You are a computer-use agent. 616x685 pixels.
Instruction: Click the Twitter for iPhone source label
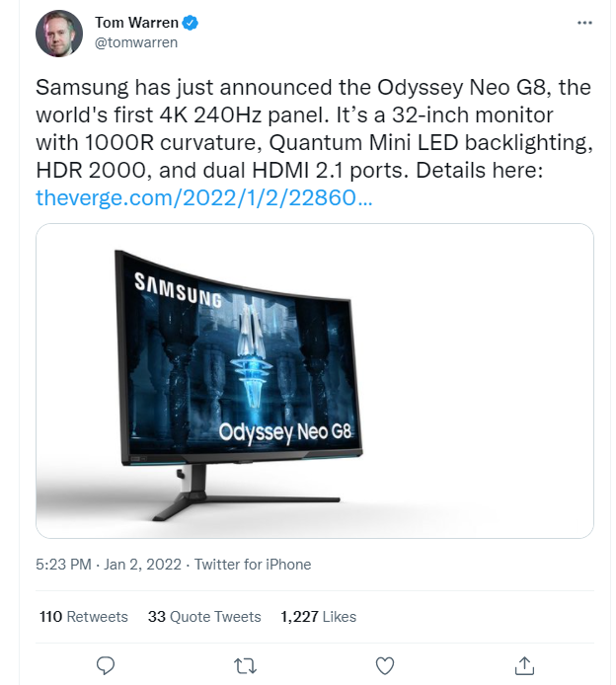click(252, 566)
